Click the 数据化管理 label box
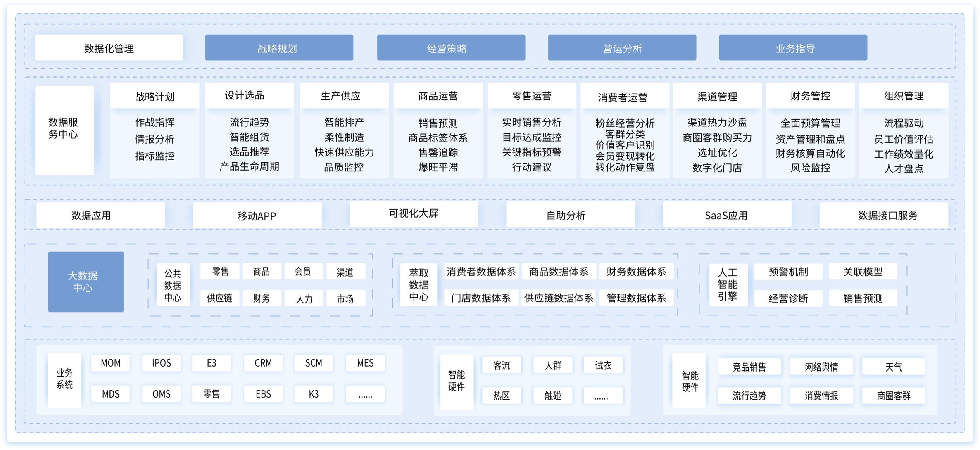Viewport: 980px width, 450px height. (109, 48)
